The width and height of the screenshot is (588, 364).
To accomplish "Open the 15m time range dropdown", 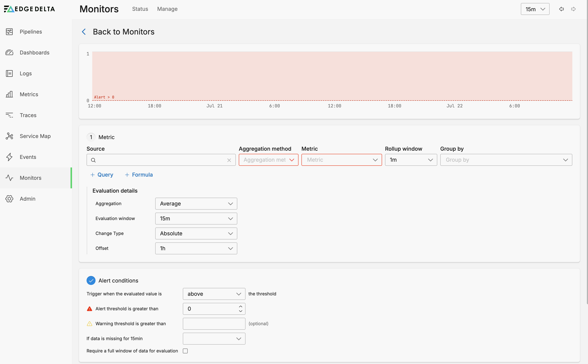I will click(x=535, y=9).
